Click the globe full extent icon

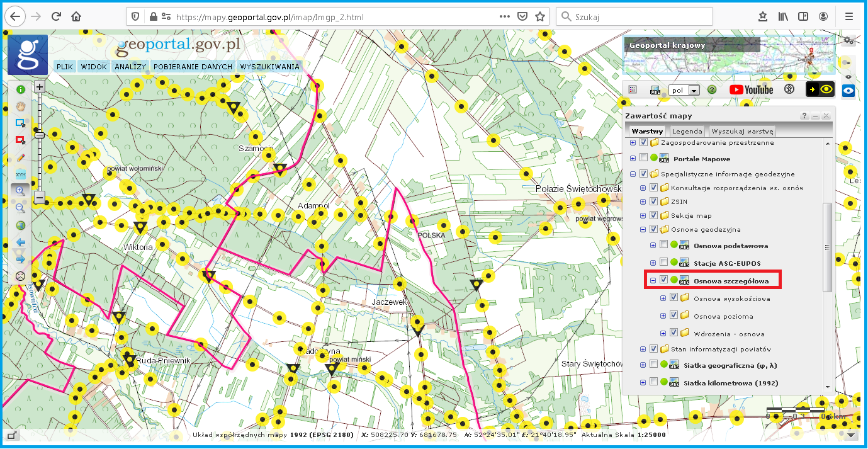pos(20,225)
